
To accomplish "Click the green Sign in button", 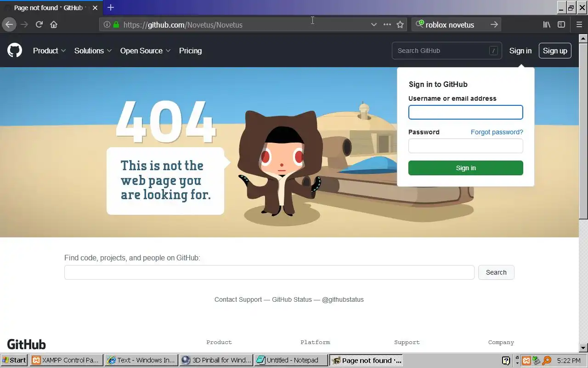I will pyautogui.click(x=465, y=168).
